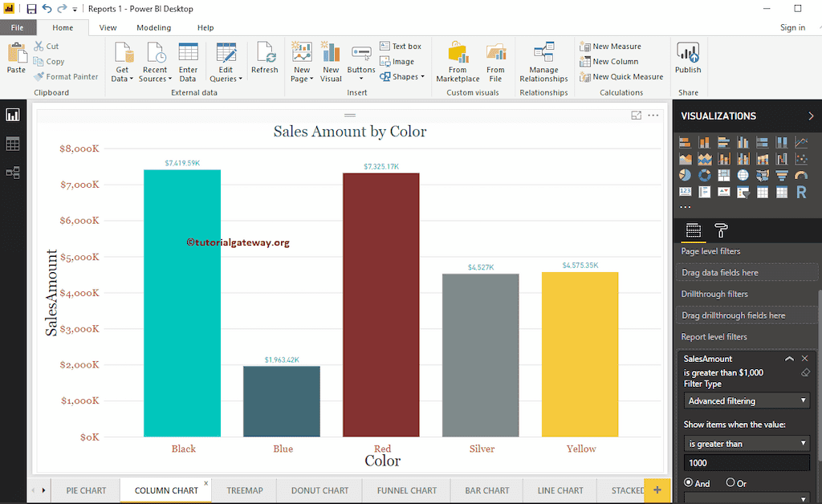Switch to Report view in left sidebar

13,115
